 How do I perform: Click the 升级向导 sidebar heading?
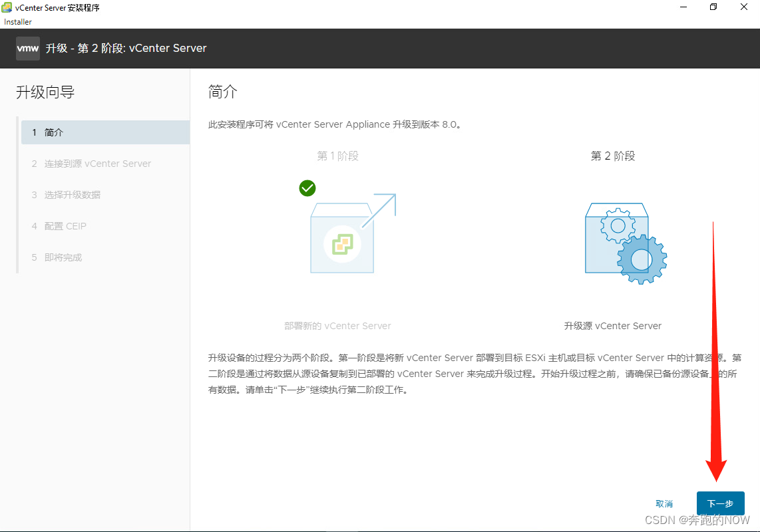pos(45,92)
